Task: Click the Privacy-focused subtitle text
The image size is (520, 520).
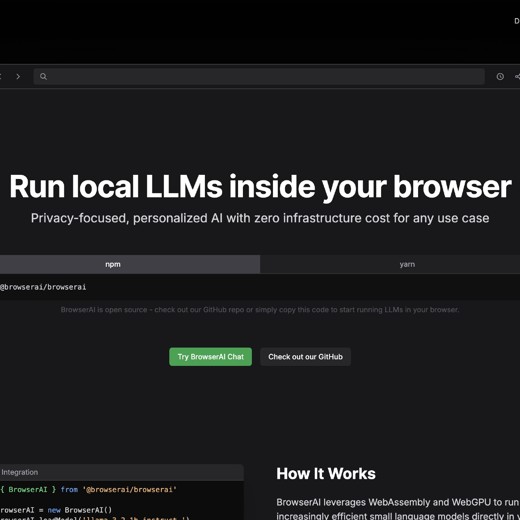Action: click(x=260, y=218)
